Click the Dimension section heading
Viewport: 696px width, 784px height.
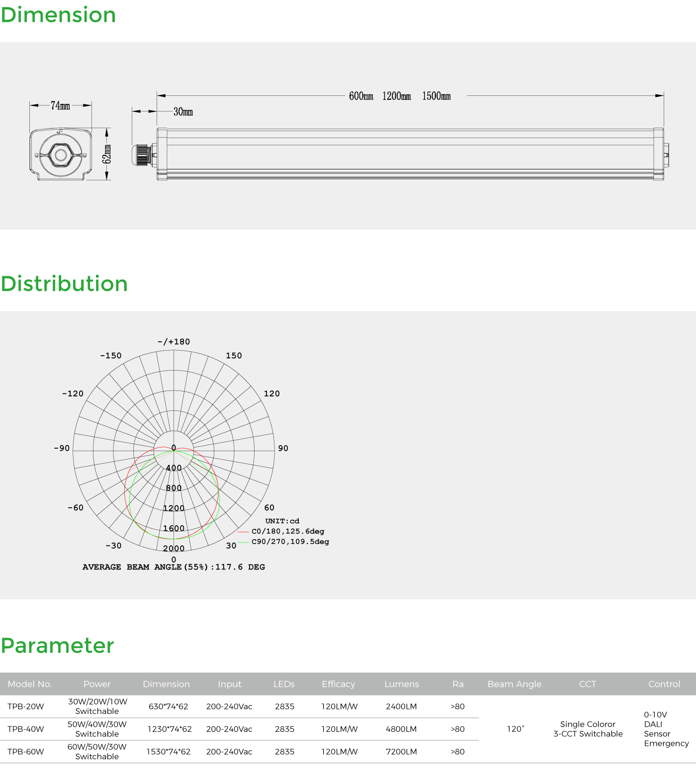pos(58,15)
